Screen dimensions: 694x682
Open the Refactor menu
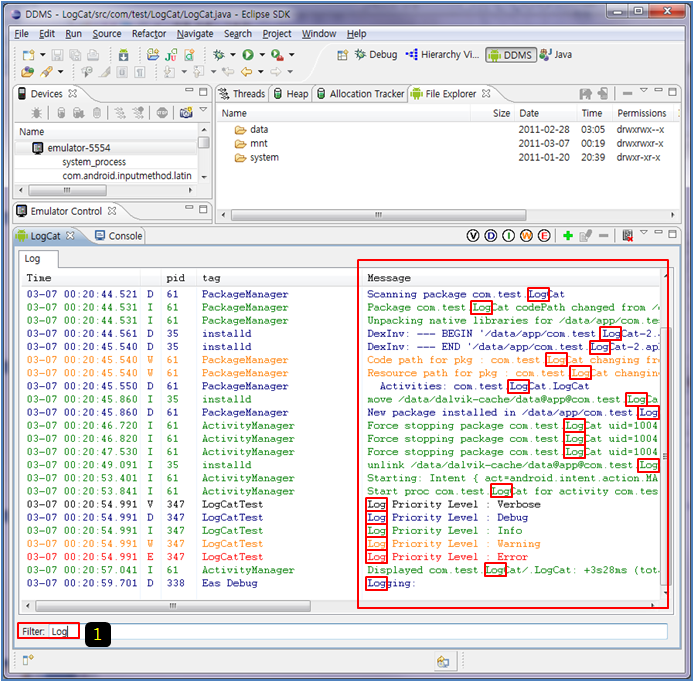coord(149,34)
